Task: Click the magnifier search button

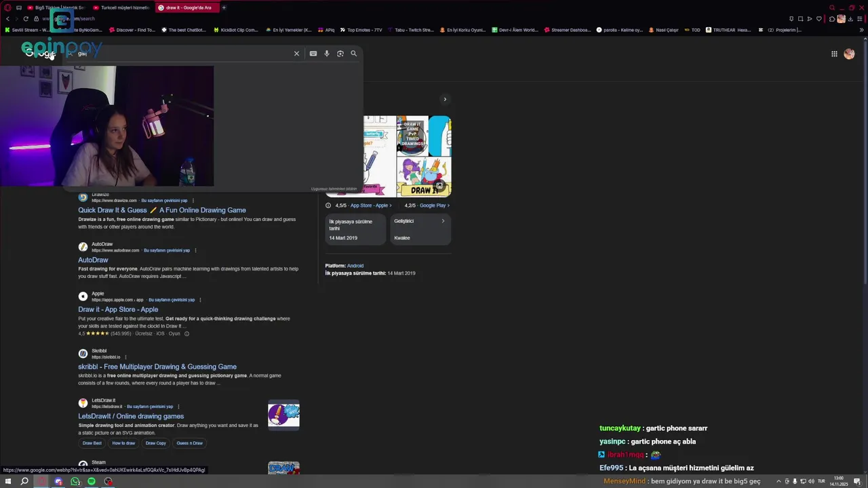Action: (x=353, y=54)
